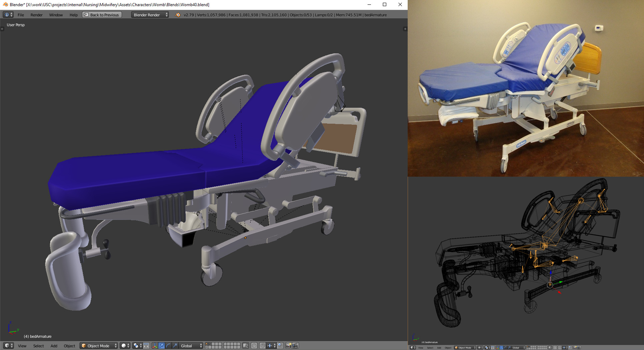644x350 pixels.
Task: Click the OpenGL render image camera icon
Action: [x=289, y=346]
